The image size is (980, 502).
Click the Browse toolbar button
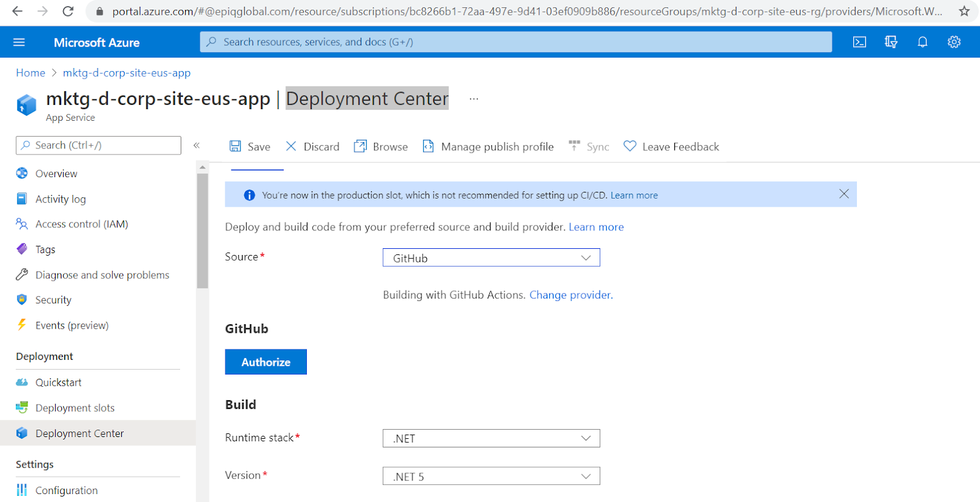381,146
